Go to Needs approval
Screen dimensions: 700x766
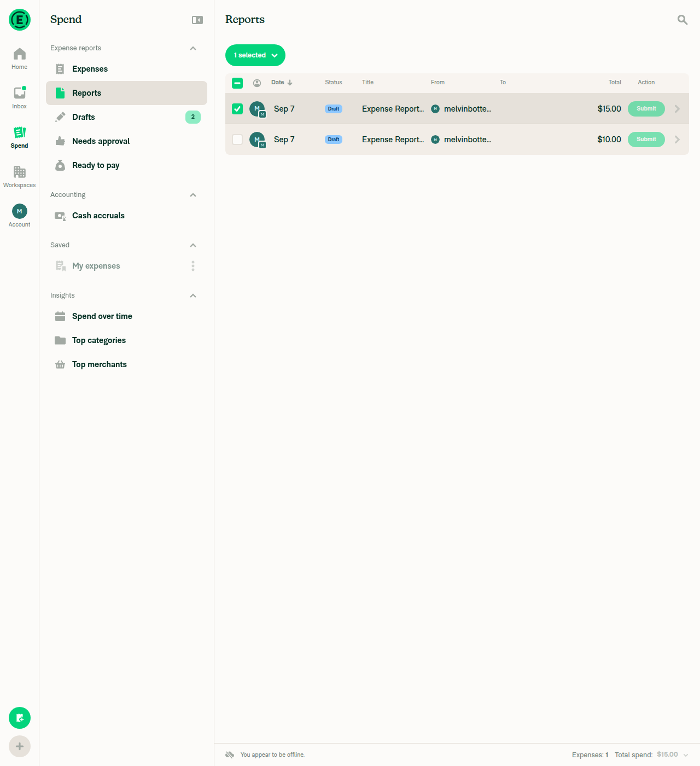point(126,141)
